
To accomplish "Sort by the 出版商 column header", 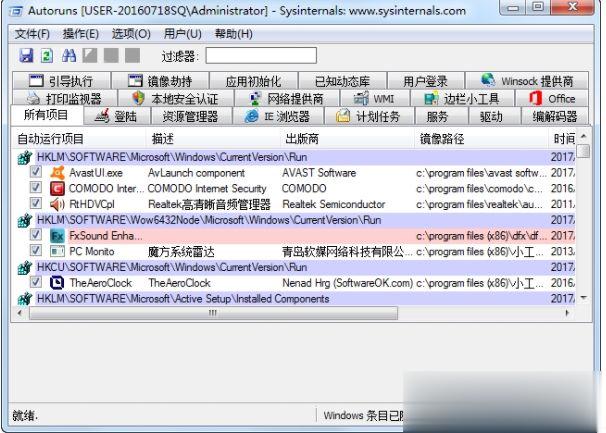I will (347, 139).
